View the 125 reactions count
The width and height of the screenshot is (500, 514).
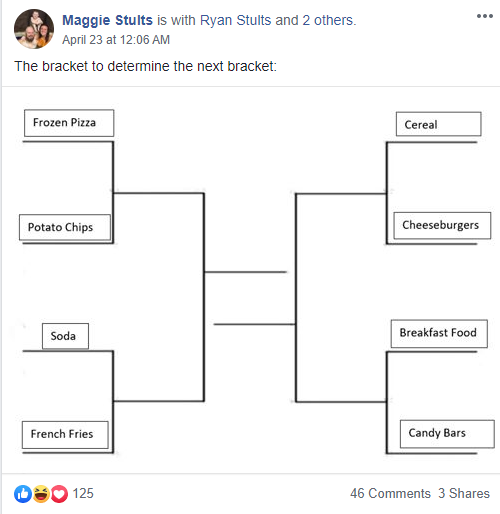[x=83, y=493]
